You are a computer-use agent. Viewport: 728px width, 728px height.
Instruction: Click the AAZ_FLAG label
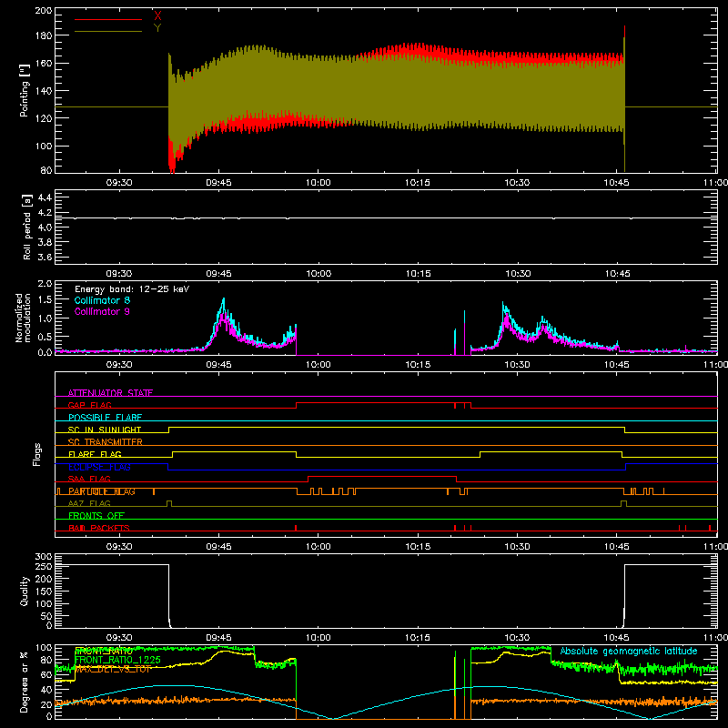tap(89, 503)
